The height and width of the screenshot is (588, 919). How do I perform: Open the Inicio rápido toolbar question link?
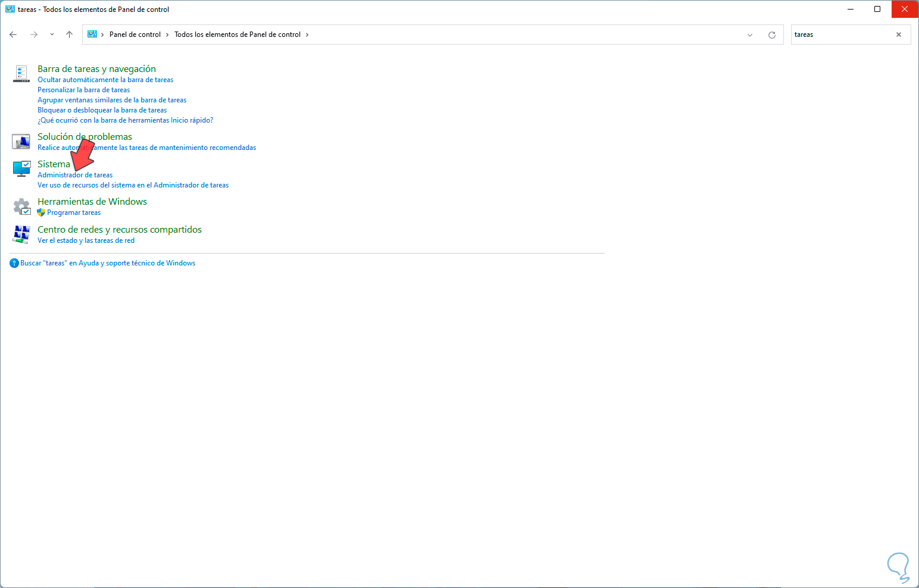tap(125, 120)
